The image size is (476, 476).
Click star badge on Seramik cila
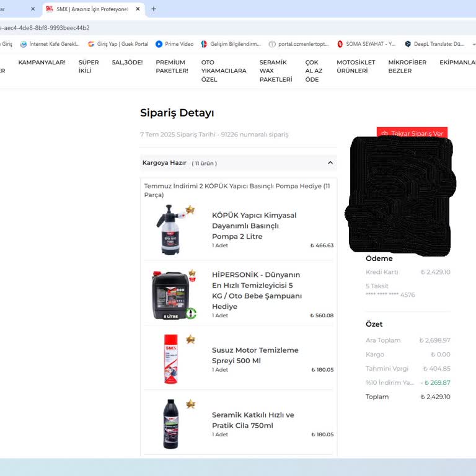pos(191,403)
